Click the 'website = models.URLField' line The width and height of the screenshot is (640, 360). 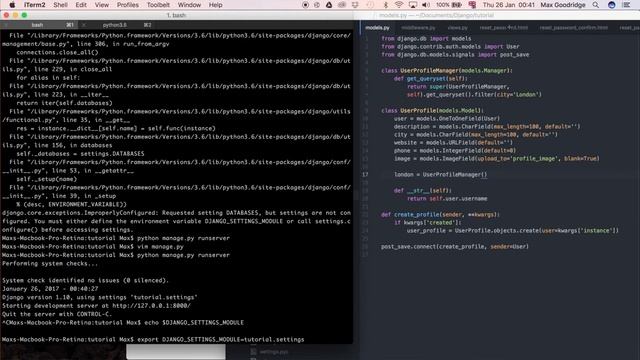453,143
